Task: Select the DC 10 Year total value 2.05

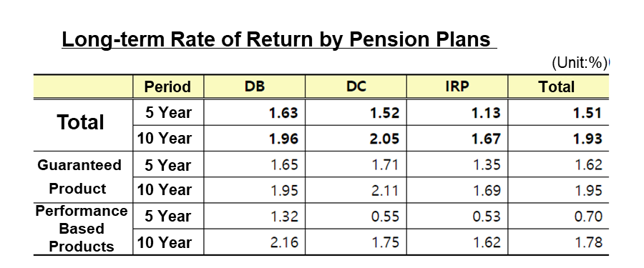Action: click(x=384, y=139)
